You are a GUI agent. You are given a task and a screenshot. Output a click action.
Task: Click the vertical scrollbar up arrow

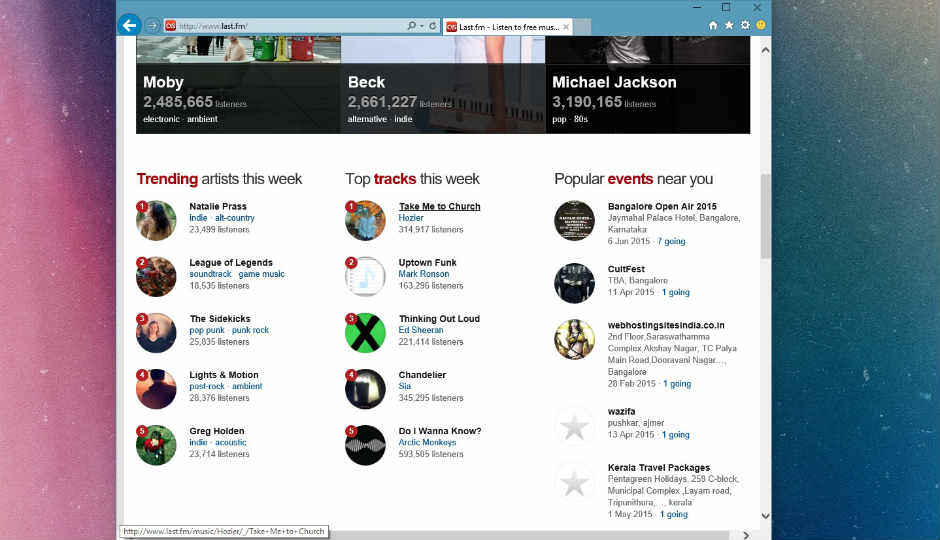pos(766,50)
